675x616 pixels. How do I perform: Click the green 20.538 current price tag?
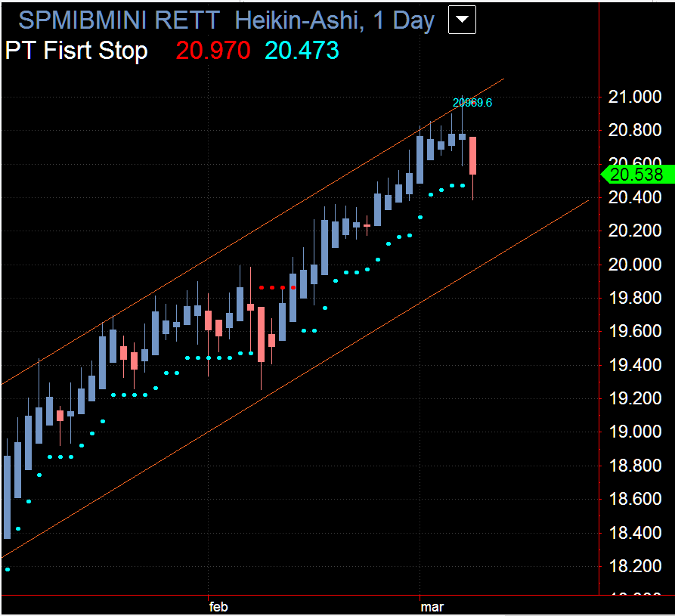tap(637, 175)
